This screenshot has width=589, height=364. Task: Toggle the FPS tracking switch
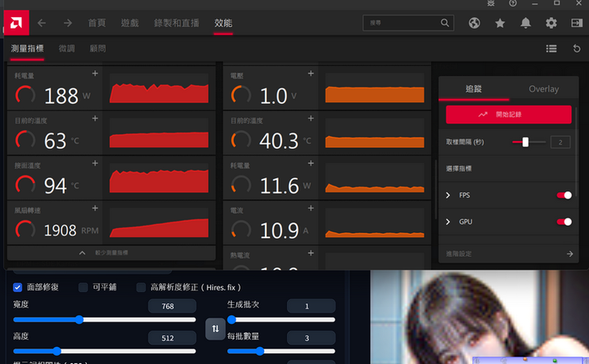tap(564, 195)
